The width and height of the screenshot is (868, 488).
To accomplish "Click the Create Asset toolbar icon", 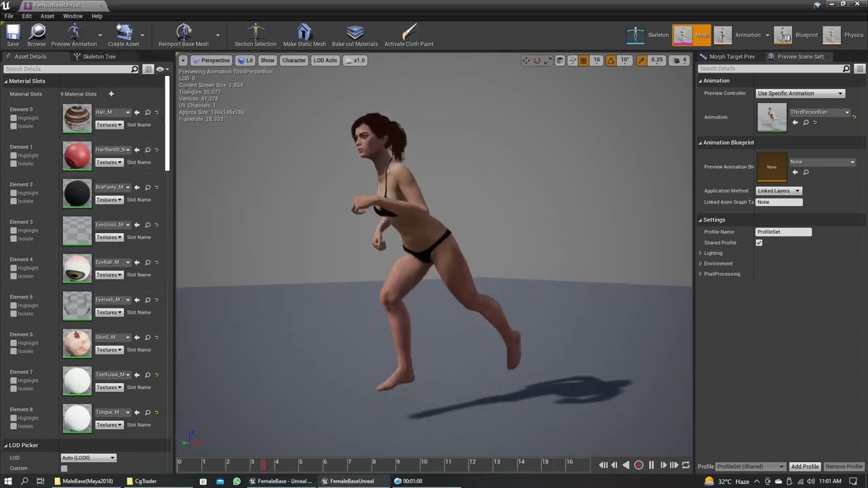I will (123, 35).
